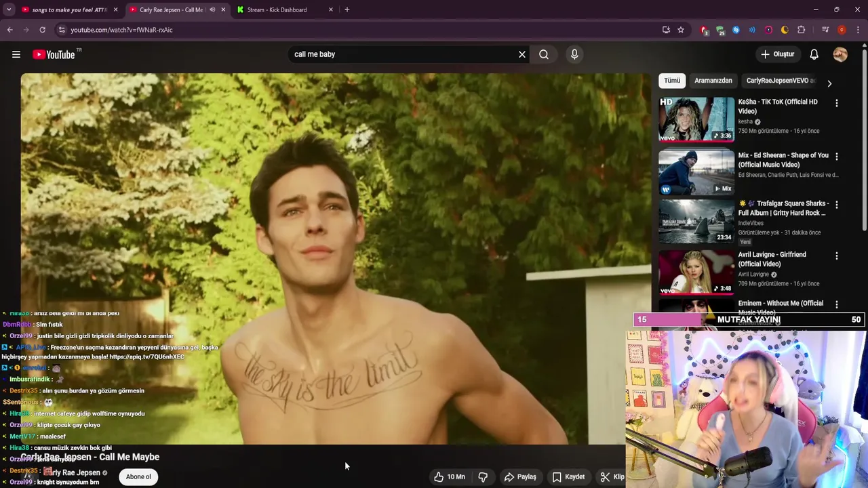Image resolution: width=868 pixels, height=488 pixels.
Task: Select the Tümü filter chip
Action: (672, 81)
